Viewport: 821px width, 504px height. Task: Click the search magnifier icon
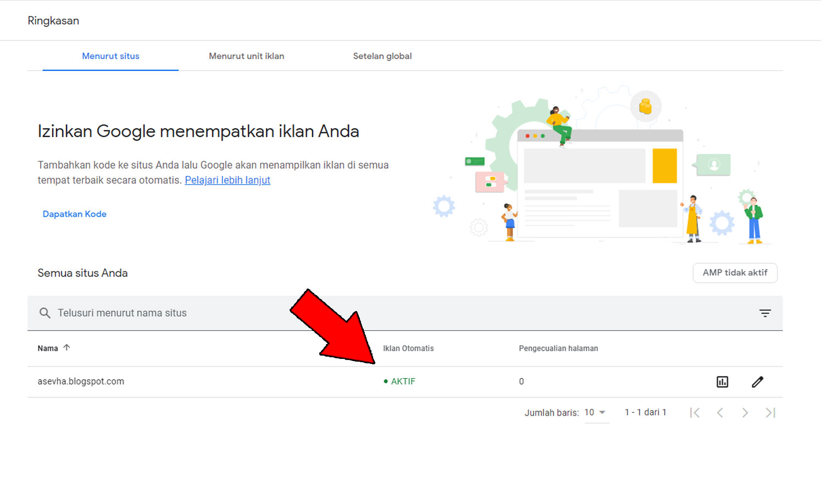(45, 313)
